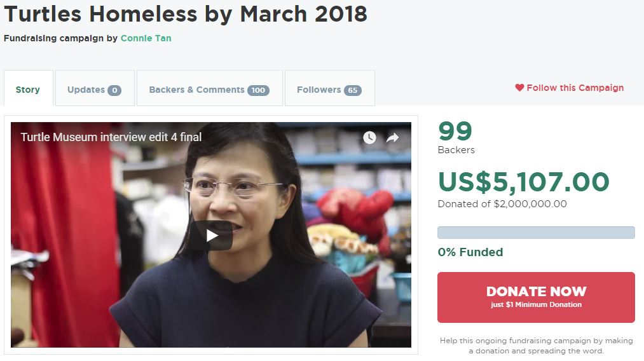Switch to the Updates tab

(x=95, y=89)
